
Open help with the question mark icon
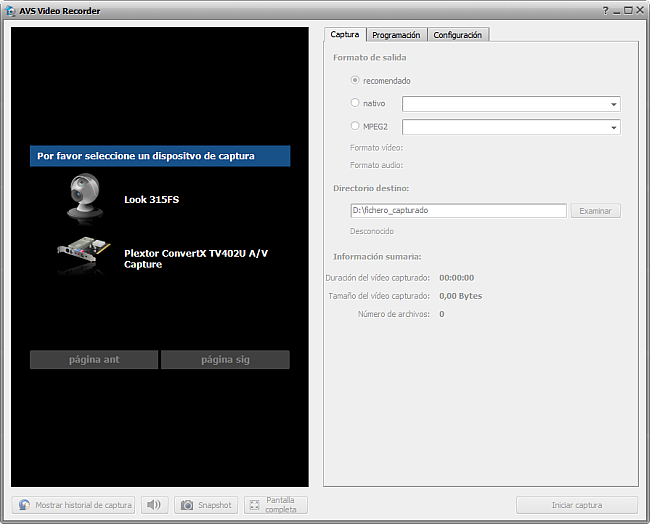point(606,10)
